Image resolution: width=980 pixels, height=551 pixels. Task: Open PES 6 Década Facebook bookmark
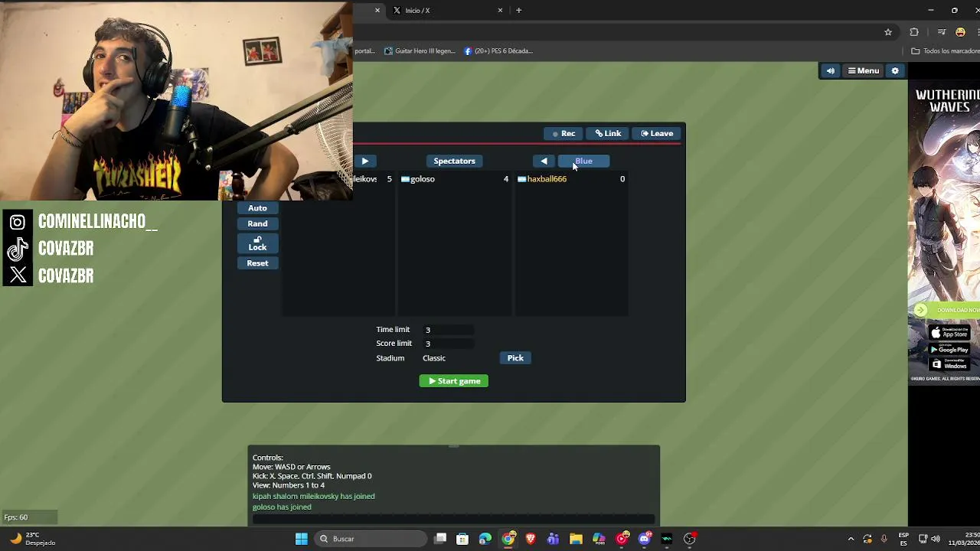point(498,51)
